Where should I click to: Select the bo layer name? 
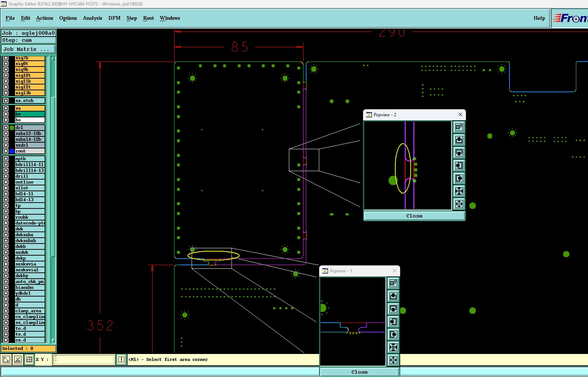[x=30, y=120]
